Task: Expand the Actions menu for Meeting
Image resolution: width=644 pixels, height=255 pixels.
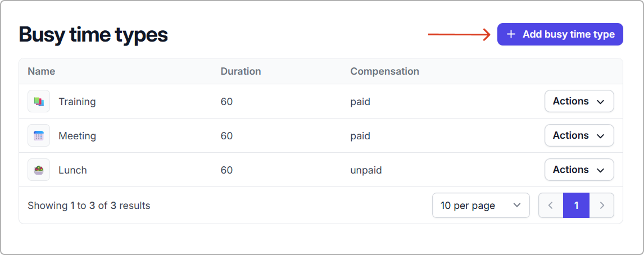Action: click(579, 136)
